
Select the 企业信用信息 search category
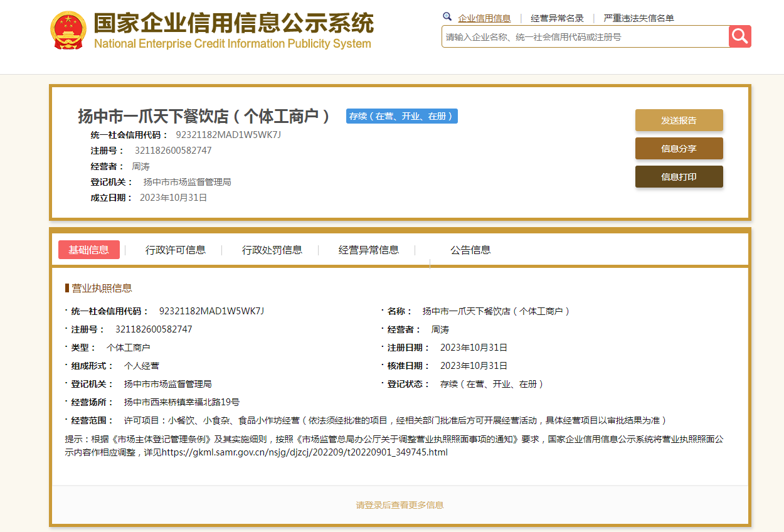484,18
